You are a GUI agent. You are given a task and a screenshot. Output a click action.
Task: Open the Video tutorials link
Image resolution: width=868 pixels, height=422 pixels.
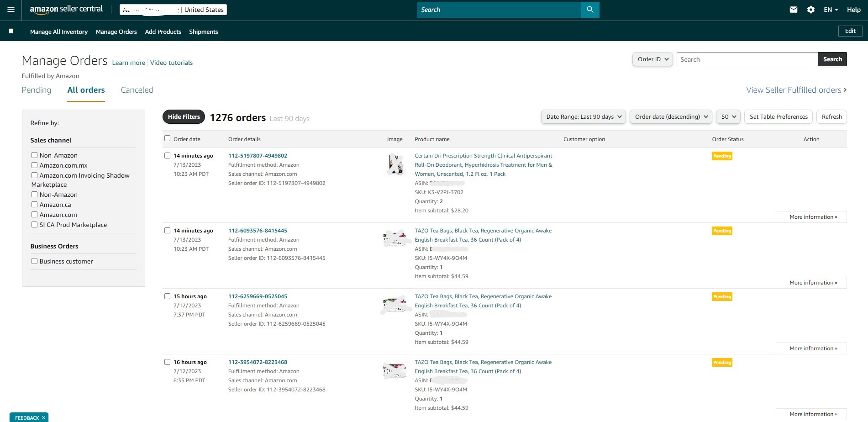click(171, 63)
